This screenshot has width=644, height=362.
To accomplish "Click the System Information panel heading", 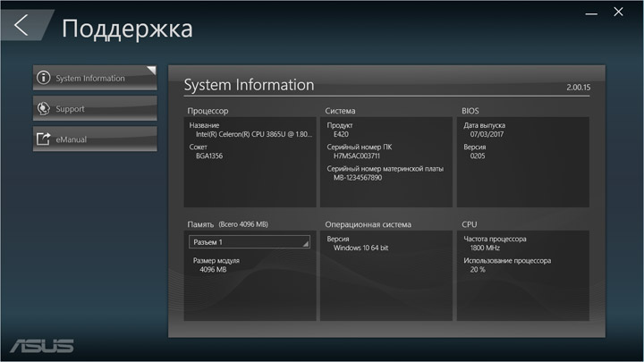I will pos(249,85).
